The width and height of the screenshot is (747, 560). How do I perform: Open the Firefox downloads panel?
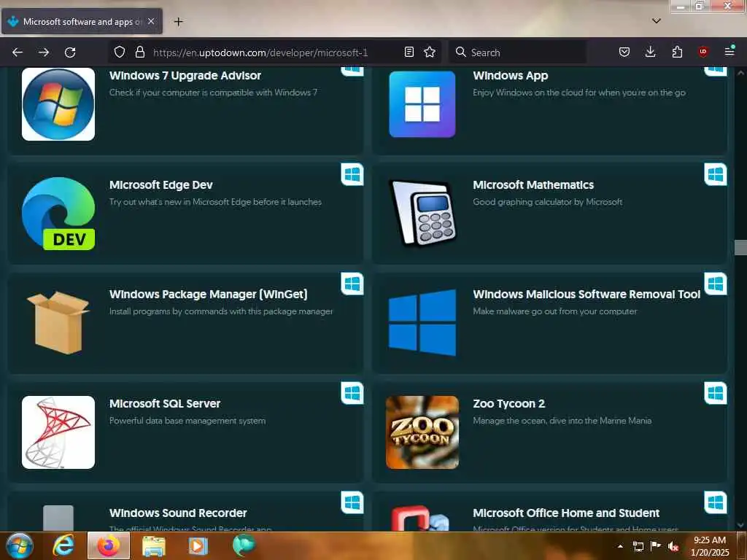coord(650,52)
